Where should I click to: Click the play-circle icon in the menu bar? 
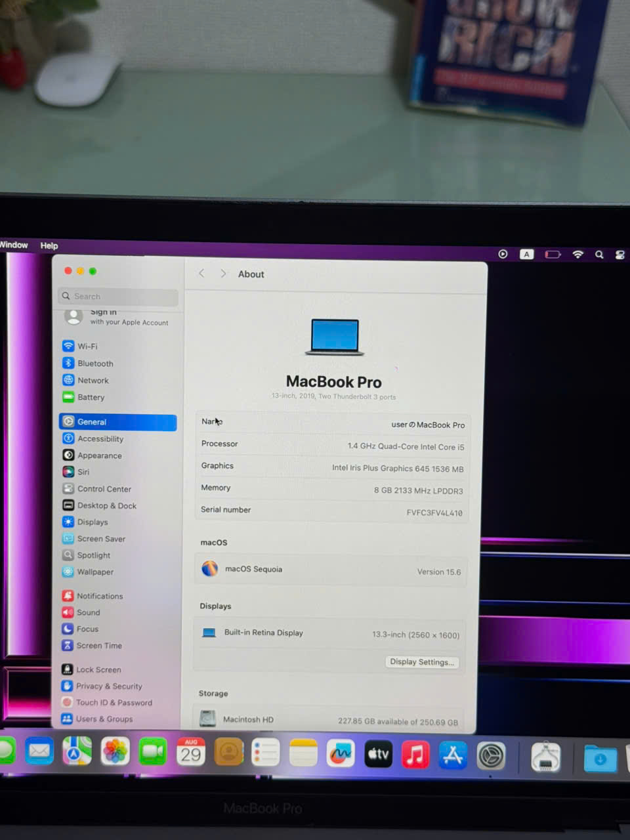click(x=503, y=254)
